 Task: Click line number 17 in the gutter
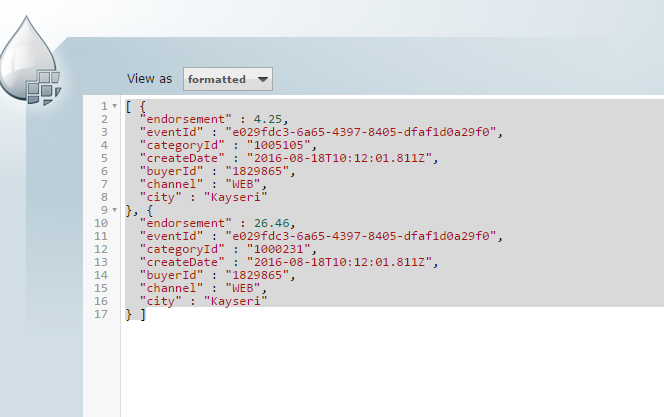pos(101,315)
